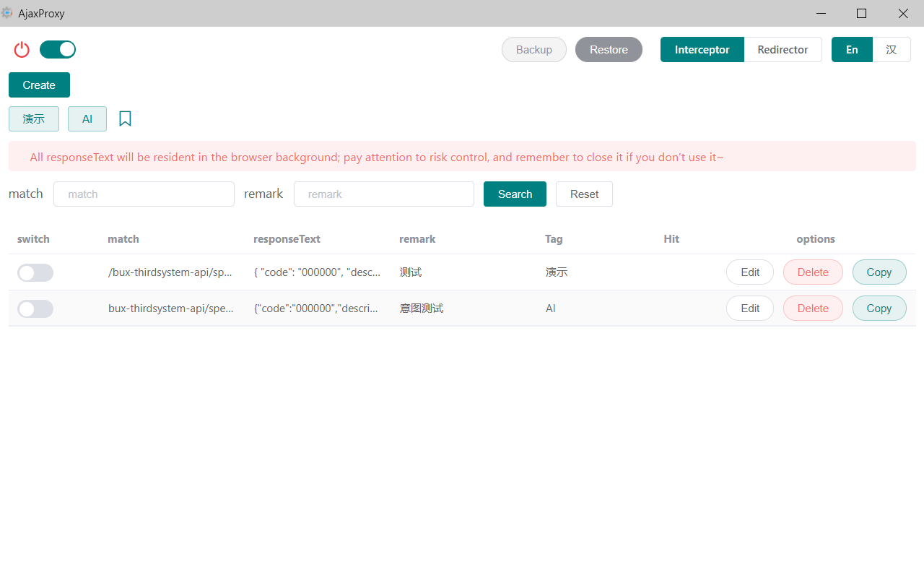Copy the 意图测试 row
The width and height of the screenshot is (924, 578).
tap(879, 308)
